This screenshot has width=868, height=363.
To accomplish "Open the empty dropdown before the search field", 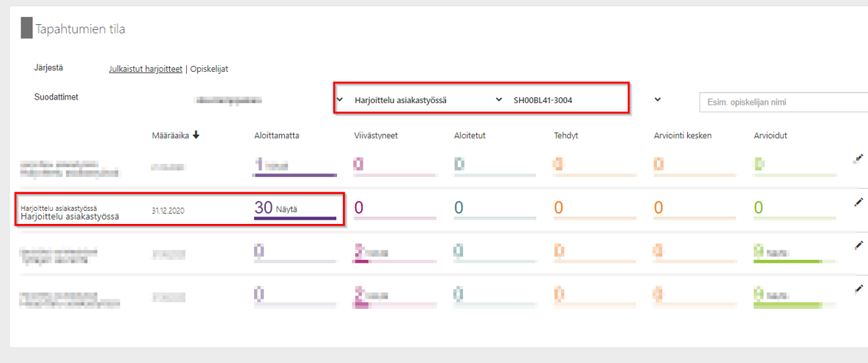I will point(657,100).
